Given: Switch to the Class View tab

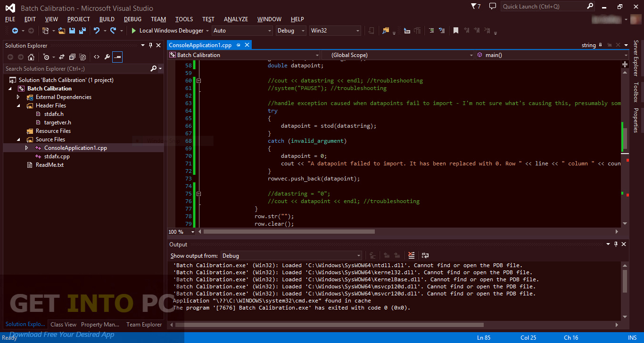Looking at the screenshot, I should click(63, 325).
